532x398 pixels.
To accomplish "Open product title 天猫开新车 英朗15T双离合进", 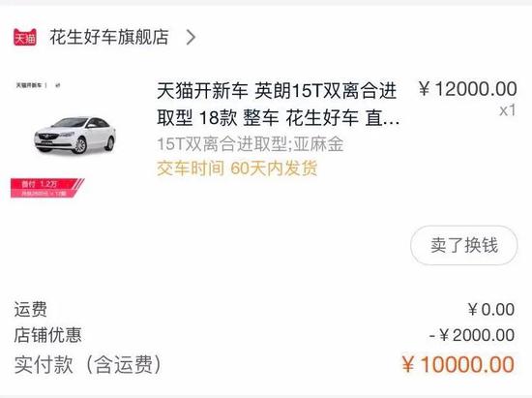I will click(277, 91).
